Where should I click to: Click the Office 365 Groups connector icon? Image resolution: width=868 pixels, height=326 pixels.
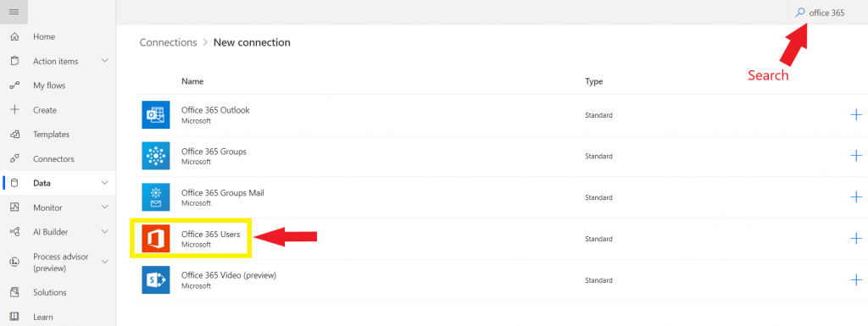pyautogui.click(x=156, y=157)
